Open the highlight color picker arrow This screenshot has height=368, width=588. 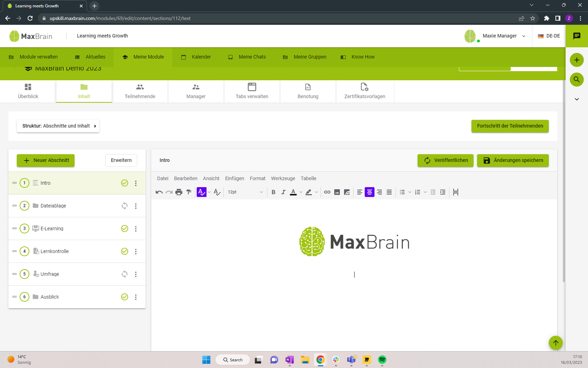coord(316,192)
